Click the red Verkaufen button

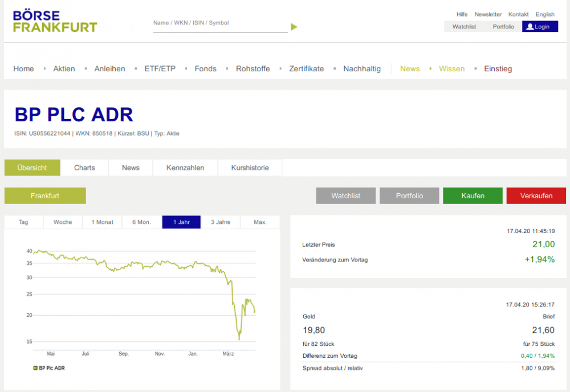tap(536, 196)
